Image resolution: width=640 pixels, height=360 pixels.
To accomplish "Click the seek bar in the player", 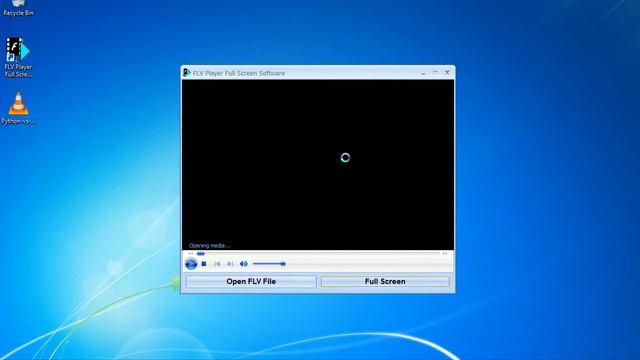I will click(x=318, y=253).
